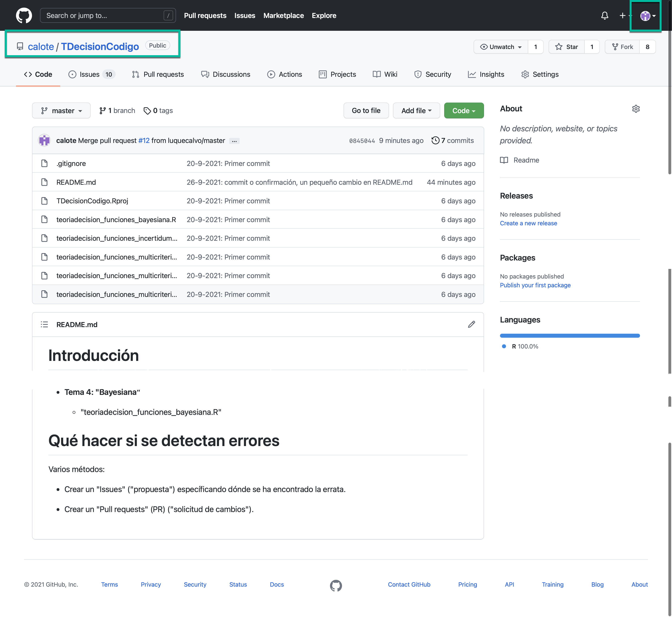Go to Explore in header
The height and width of the screenshot is (617, 672).
click(324, 15)
